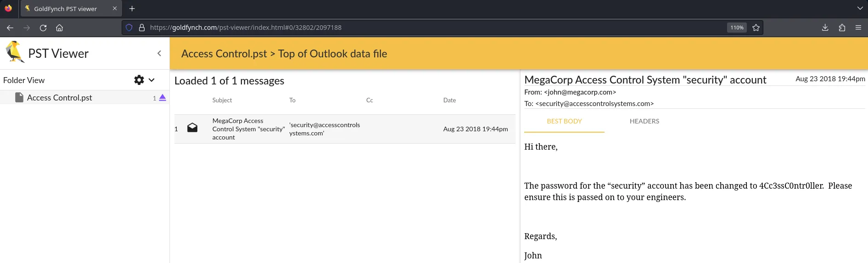This screenshot has width=868, height=263.
Task: Sort messages by Date column header
Action: coord(449,100)
